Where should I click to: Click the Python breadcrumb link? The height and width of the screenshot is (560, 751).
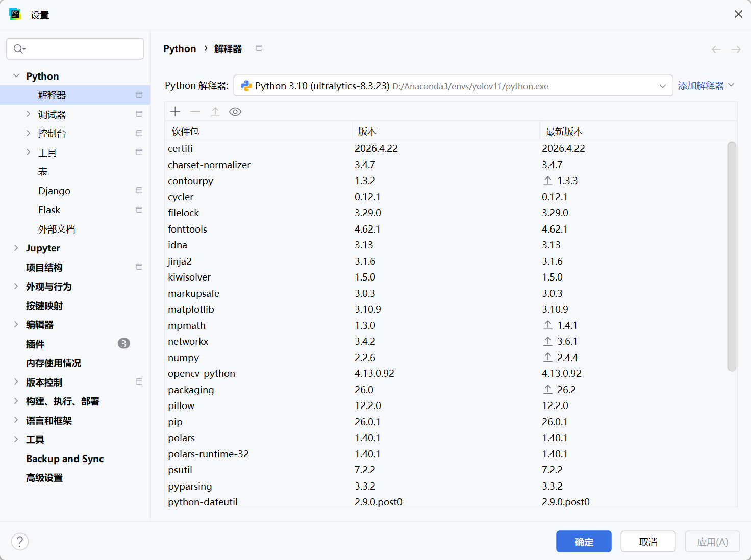pyautogui.click(x=180, y=49)
